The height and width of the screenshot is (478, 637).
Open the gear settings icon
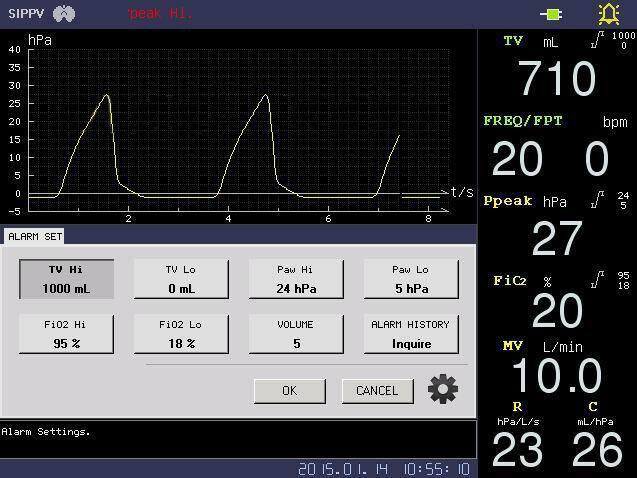click(x=443, y=389)
